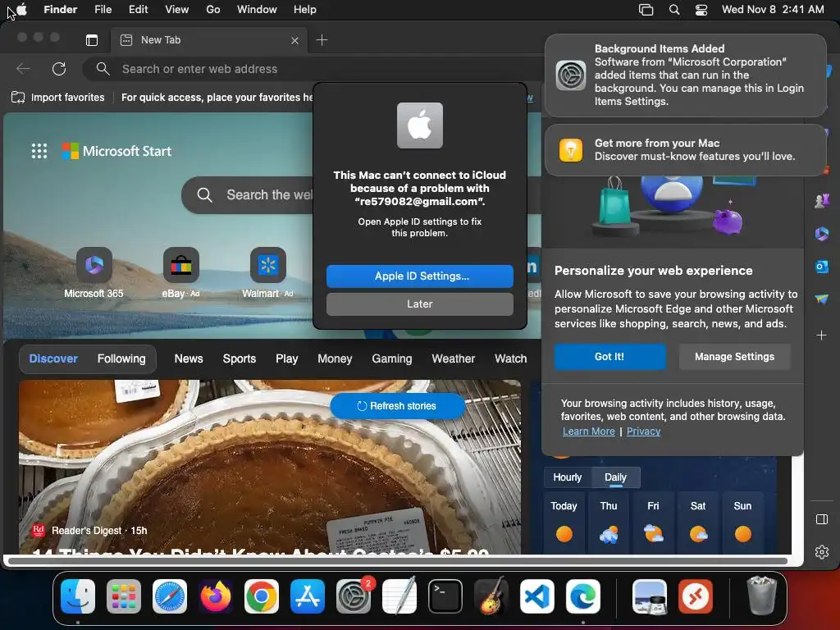Accept personalization with Got It!

tap(609, 357)
